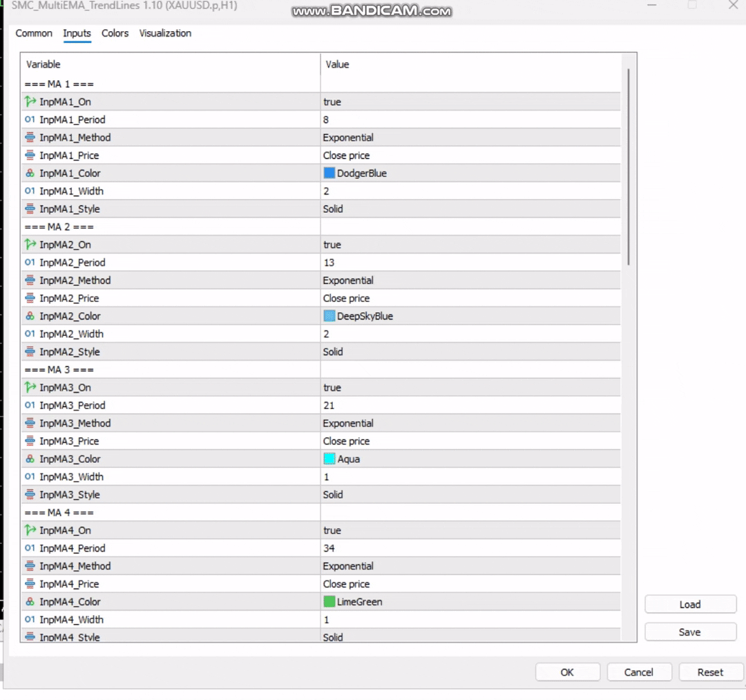Click the OK button
Image resolution: width=746 pixels, height=700 pixels.
tap(567, 672)
